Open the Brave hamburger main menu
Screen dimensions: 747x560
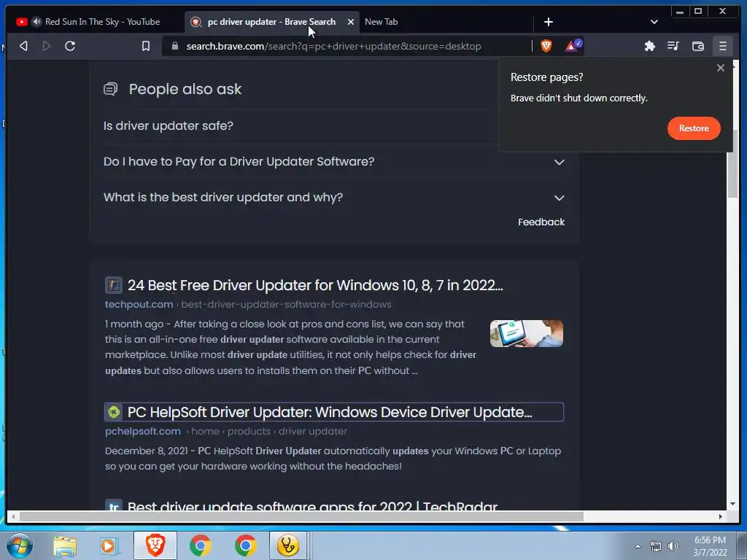tap(723, 46)
